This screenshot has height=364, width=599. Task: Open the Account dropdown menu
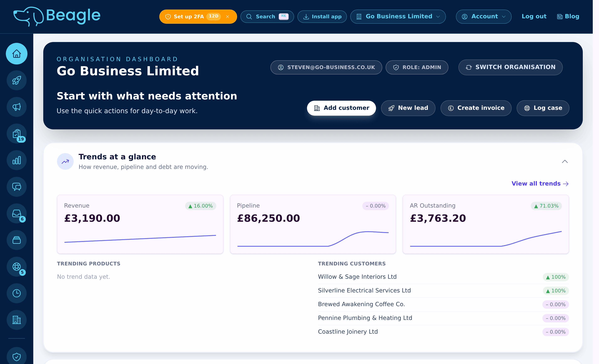(484, 16)
